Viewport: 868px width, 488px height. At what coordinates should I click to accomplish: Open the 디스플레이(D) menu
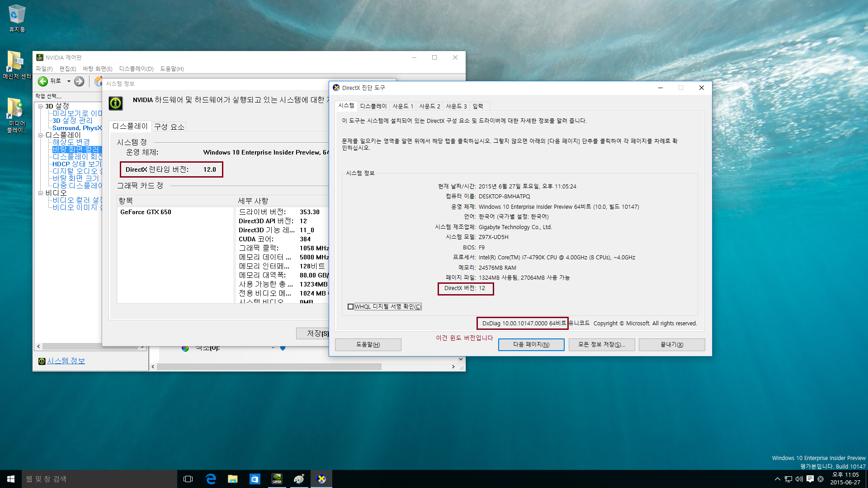click(x=137, y=69)
